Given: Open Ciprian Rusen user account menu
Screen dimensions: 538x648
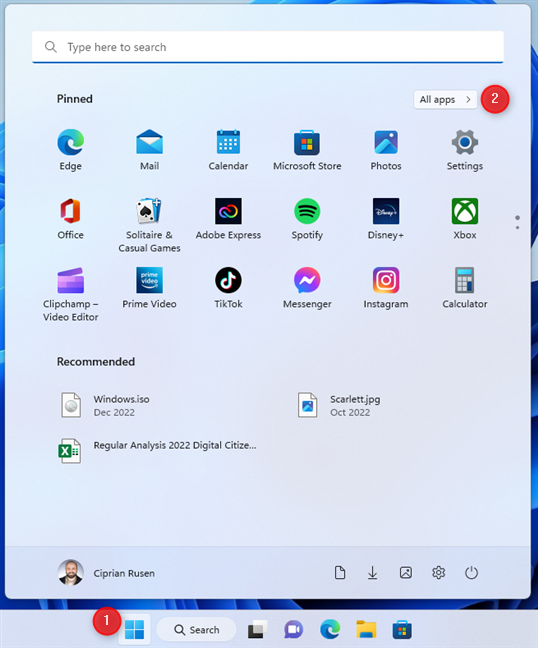Looking at the screenshot, I should (106, 573).
